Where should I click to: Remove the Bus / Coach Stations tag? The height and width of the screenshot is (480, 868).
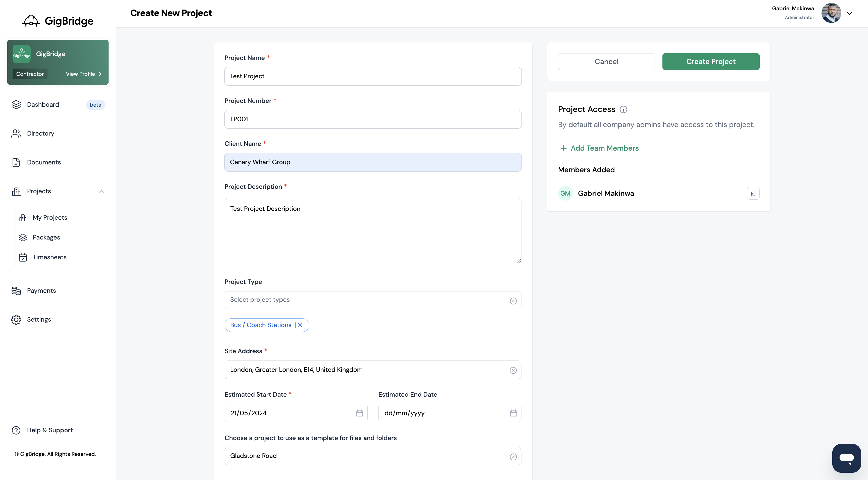coord(300,325)
